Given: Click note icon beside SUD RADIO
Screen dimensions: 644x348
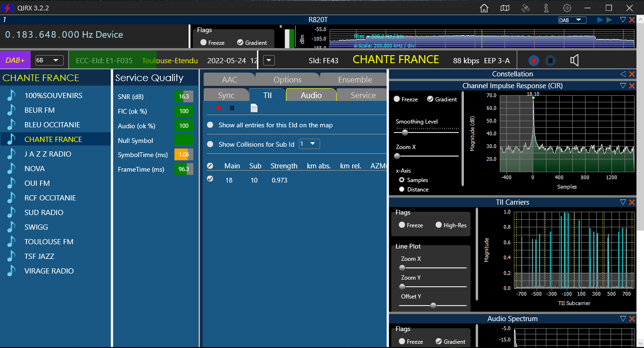Looking at the screenshot, I should (11, 212).
